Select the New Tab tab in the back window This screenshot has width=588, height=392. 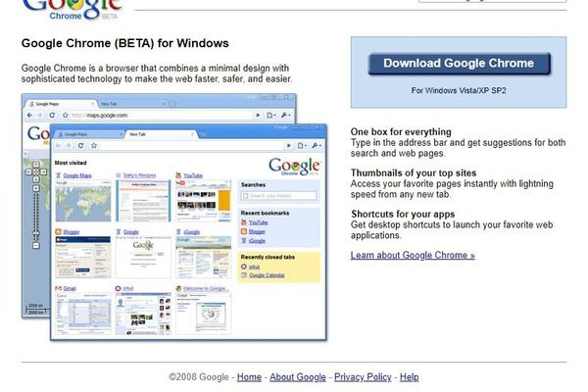point(132,104)
